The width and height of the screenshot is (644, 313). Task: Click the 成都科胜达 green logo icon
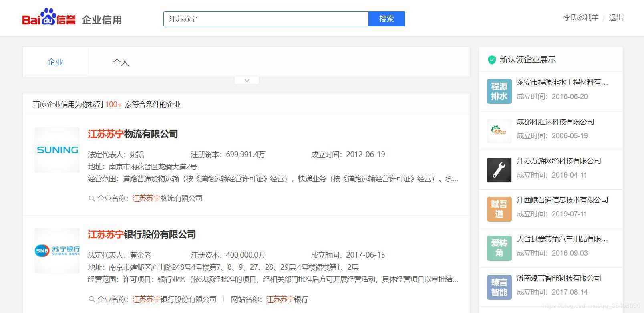click(499, 131)
